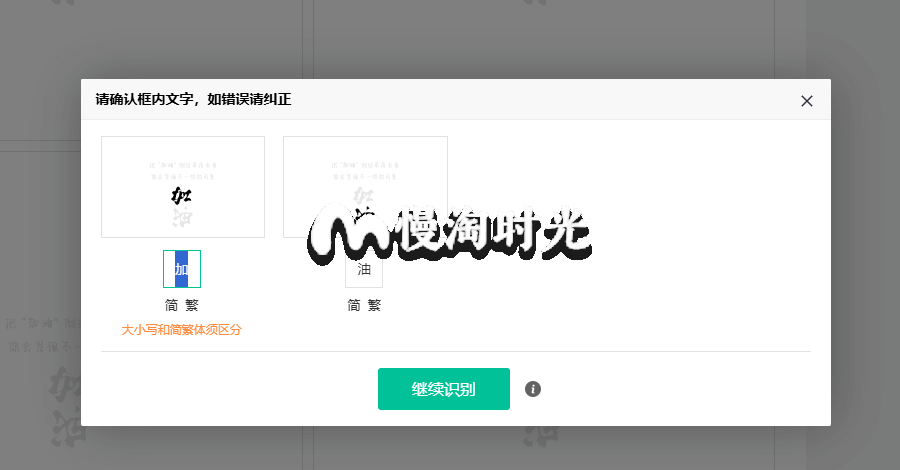Click the 继续识别 green button
This screenshot has height=470, width=900.
click(x=444, y=389)
